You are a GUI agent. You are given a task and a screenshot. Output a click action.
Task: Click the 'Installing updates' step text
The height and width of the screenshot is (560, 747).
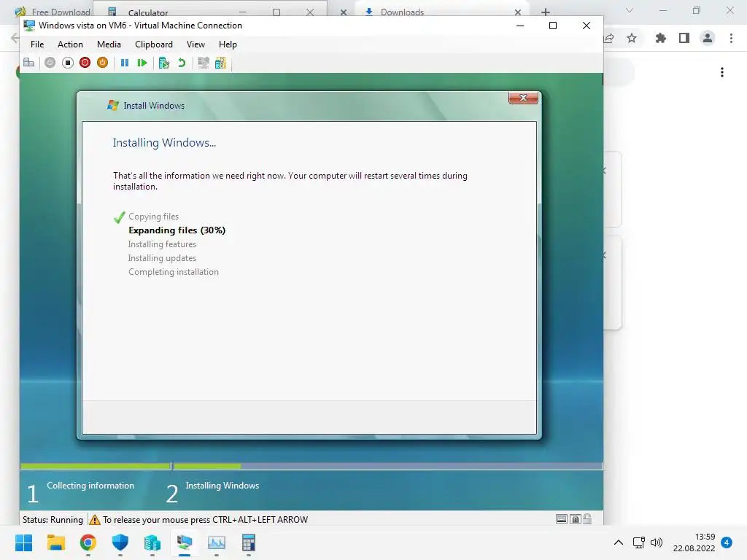(x=162, y=258)
